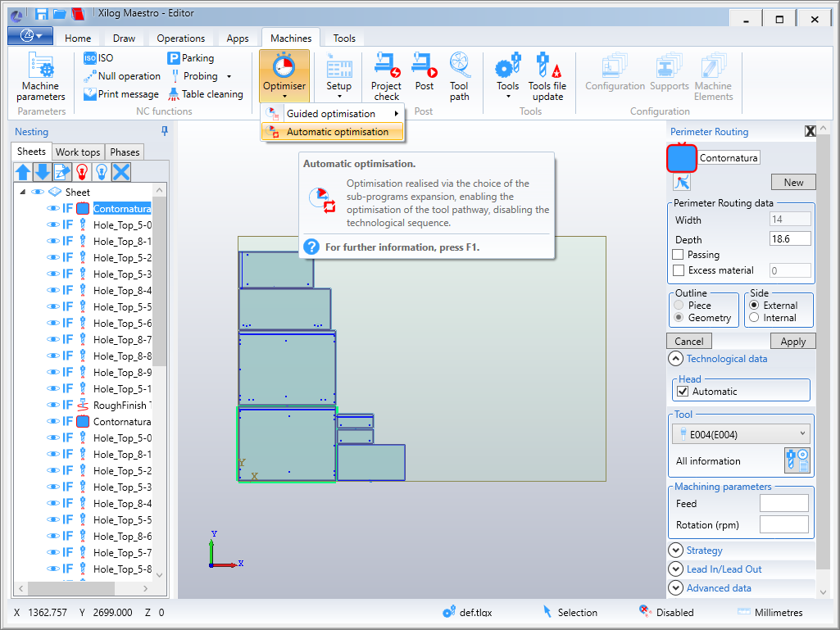Viewport: 840px width, 630px height.
Task: Click the Post button in ribbon
Action: click(x=425, y=72)
